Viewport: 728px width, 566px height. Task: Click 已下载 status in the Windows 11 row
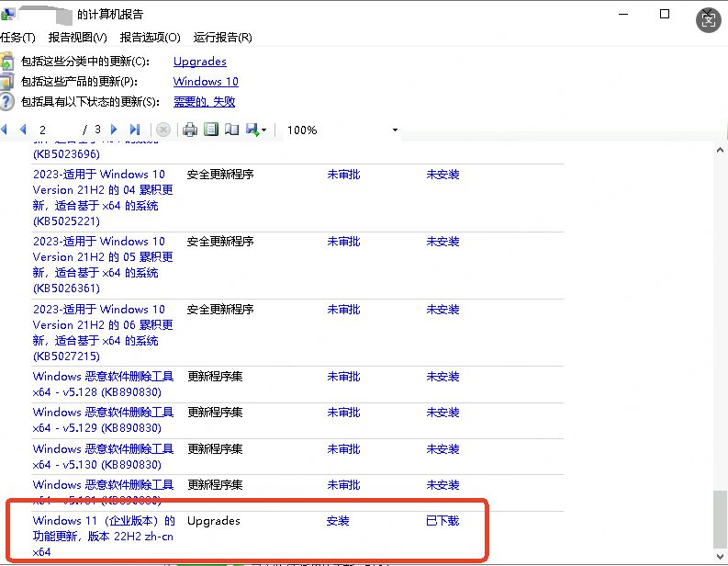tap(442, 521)
